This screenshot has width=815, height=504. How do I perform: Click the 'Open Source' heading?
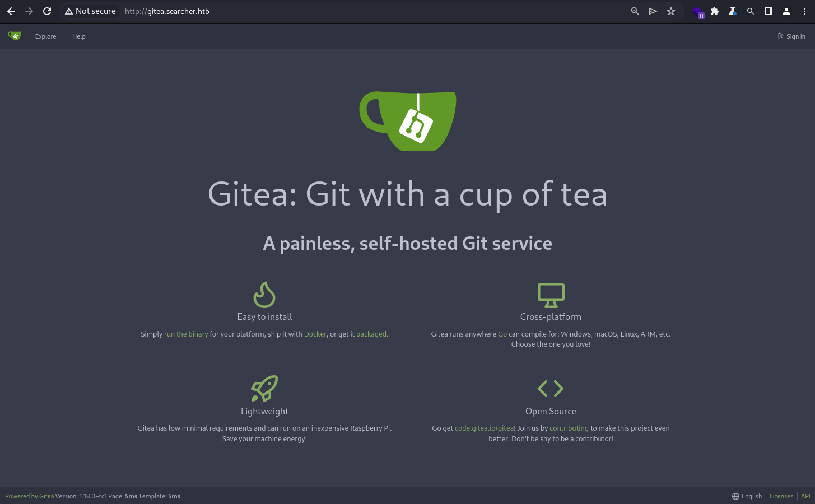551,411
